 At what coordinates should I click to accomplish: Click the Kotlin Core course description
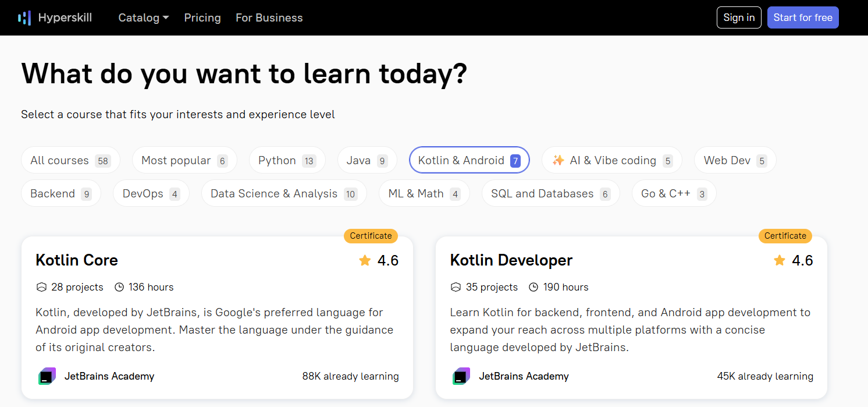(x=215, y=330)
